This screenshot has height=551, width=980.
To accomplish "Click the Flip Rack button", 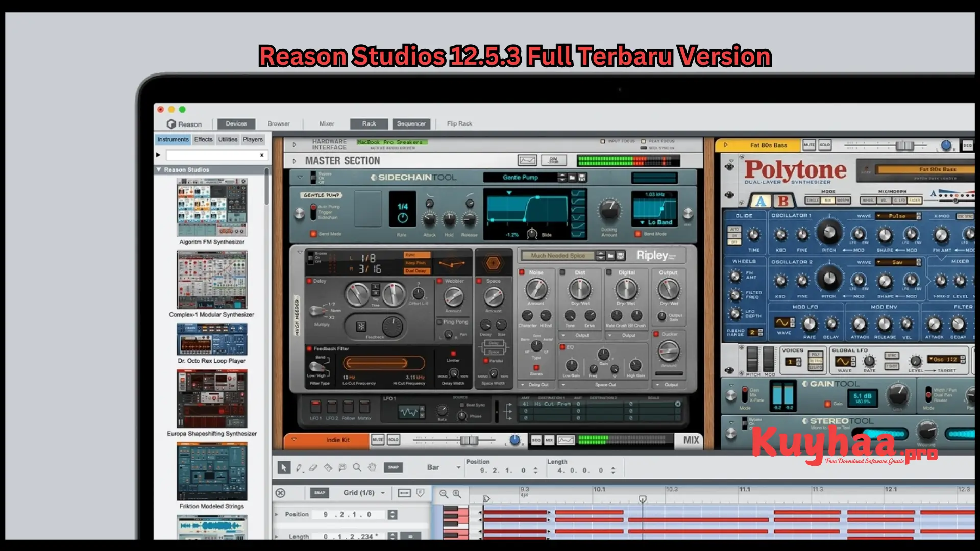I will 459,123.
